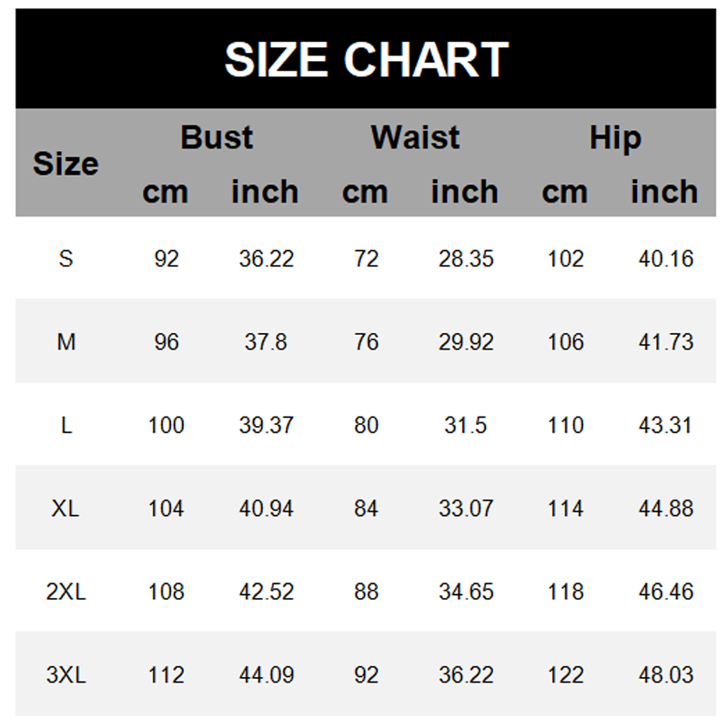This screenshot has height=728, width=728.
Task: Click hip cm value 110 for L
Action: [x=565, y=425]
